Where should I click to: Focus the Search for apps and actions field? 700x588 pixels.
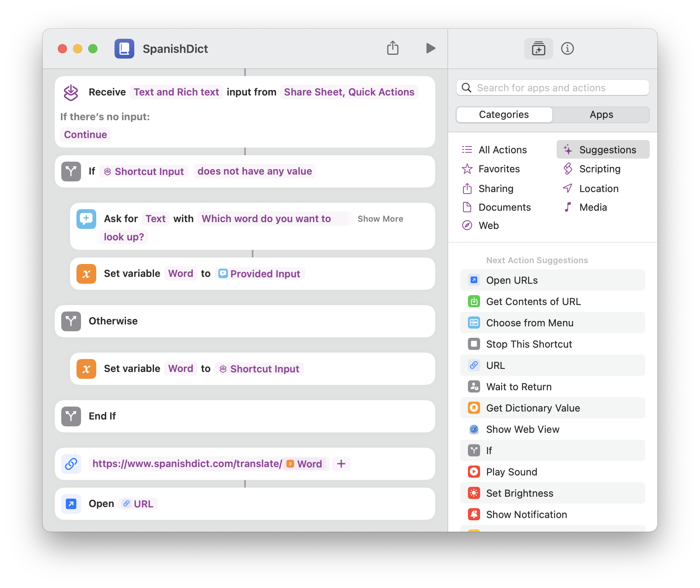click(552, 88)
